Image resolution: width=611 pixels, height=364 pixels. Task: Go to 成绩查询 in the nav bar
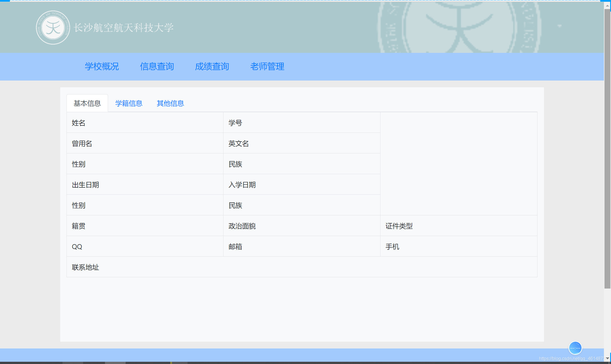tap(212, 66)
